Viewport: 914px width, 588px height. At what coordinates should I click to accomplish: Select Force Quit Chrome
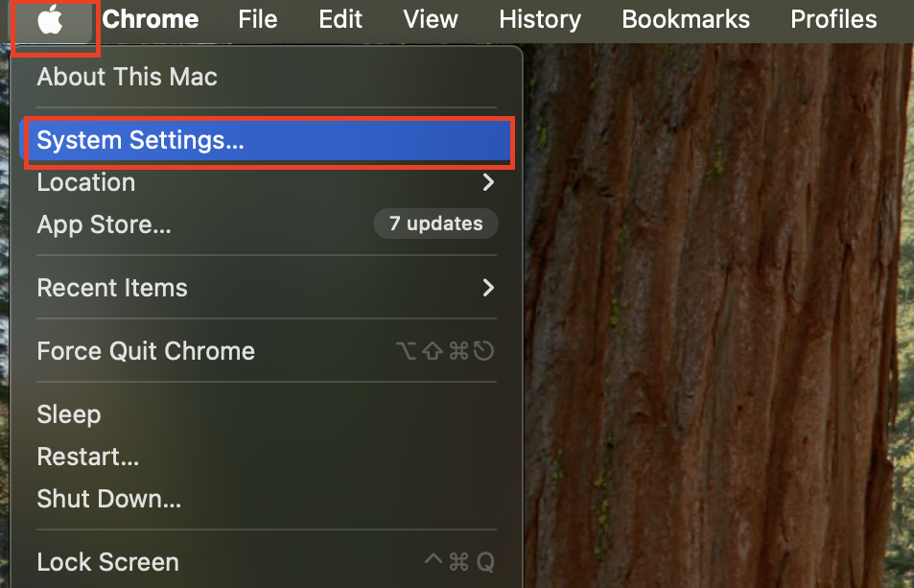point(146,351)
